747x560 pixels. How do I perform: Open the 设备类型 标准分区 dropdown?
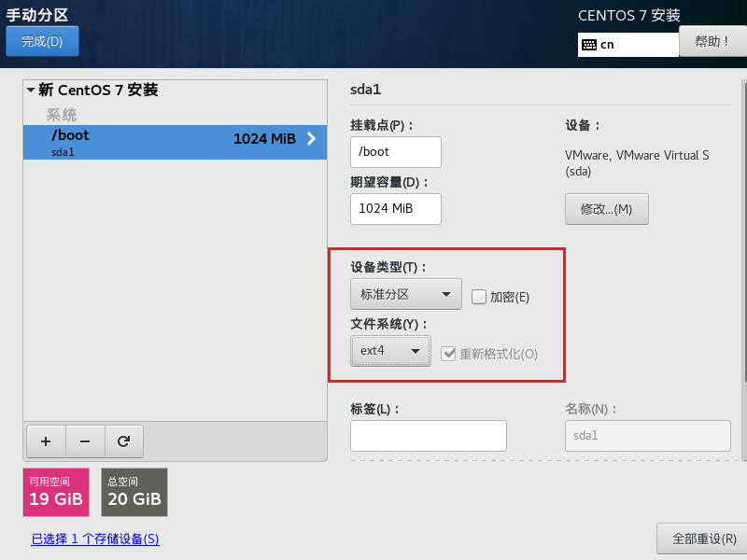[406, 294]
